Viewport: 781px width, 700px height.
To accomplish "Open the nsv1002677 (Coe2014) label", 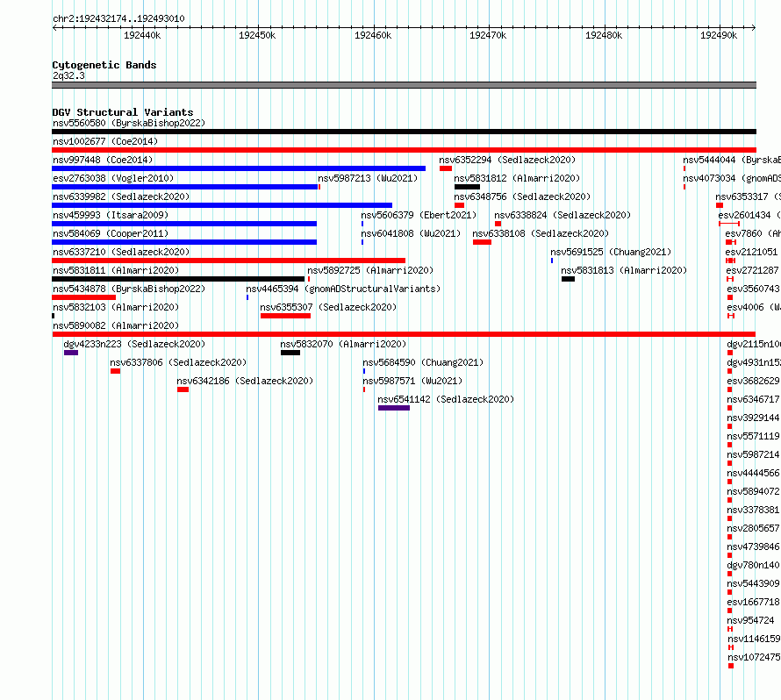I will [x=105, y=141].
